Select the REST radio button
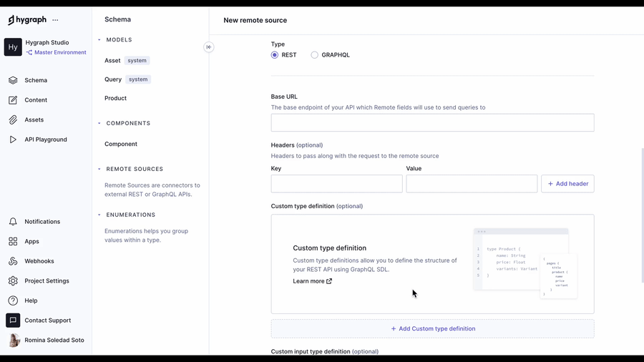The image size is (644, 362). pyautogui.click(x=275, y=55)
